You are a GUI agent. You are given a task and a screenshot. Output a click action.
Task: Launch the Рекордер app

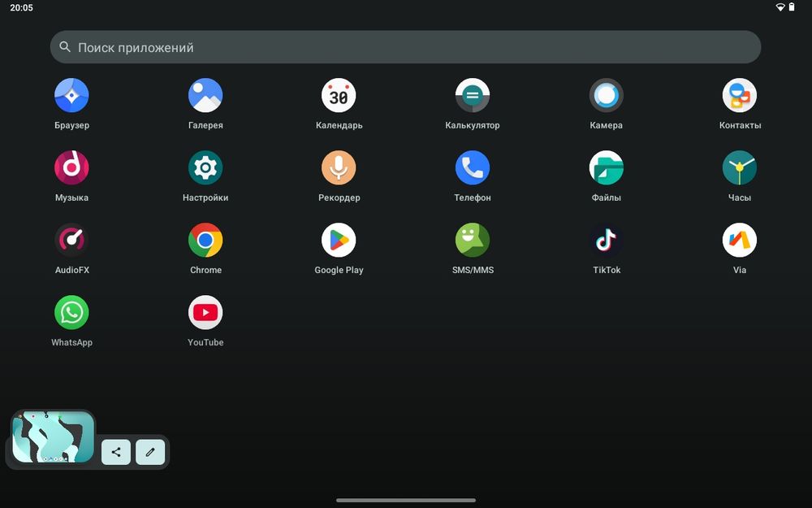(x=339, y=167)
